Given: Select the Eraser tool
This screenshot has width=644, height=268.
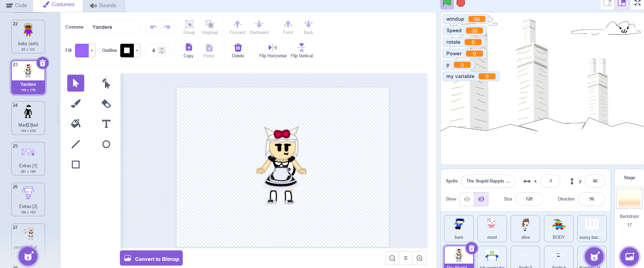Looking at the screenshot, I should click(106, 103).
